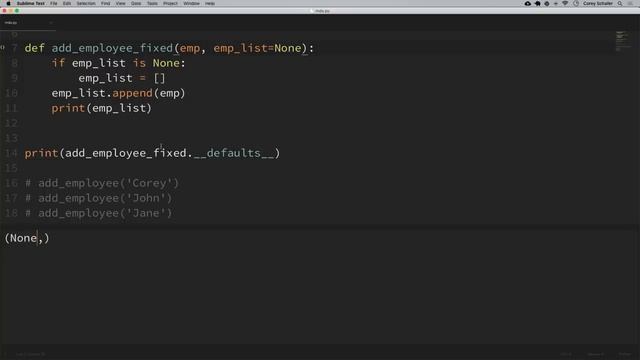Open the Goto menu
640x360 pixels.
[136, 3]
